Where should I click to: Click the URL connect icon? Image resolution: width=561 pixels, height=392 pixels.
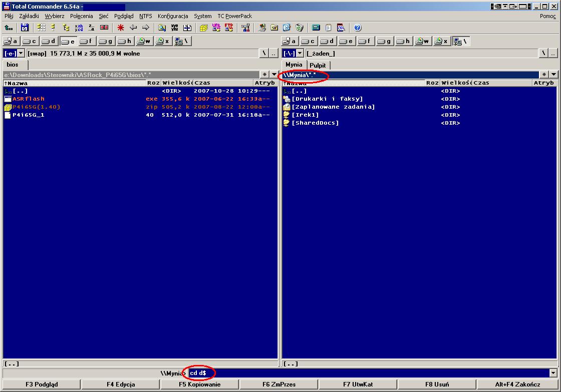[x=216, y=28]
